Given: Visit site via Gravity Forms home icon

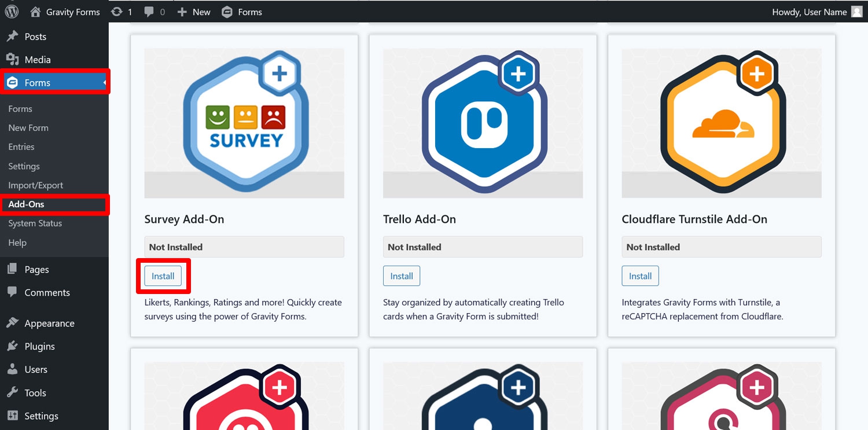Looking at the screenshot, I should point(35,12).
